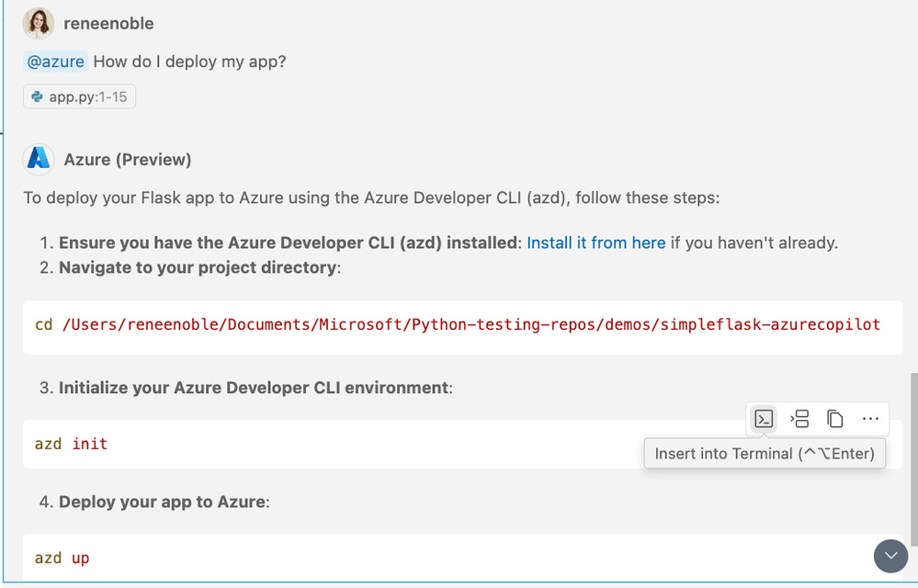Click the @azure mention tag
Screen dimensions: 918x588
[x=55, y=62]
